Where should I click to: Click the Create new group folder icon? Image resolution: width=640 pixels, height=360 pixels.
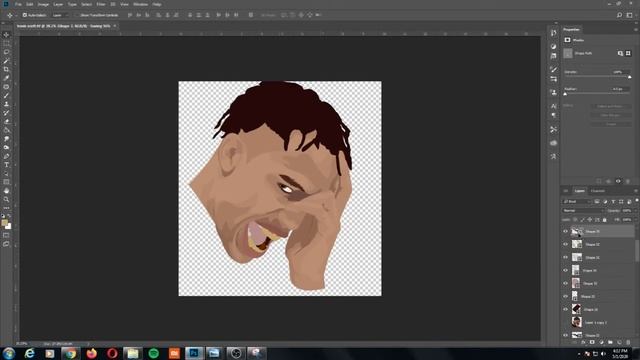(610, 342)
